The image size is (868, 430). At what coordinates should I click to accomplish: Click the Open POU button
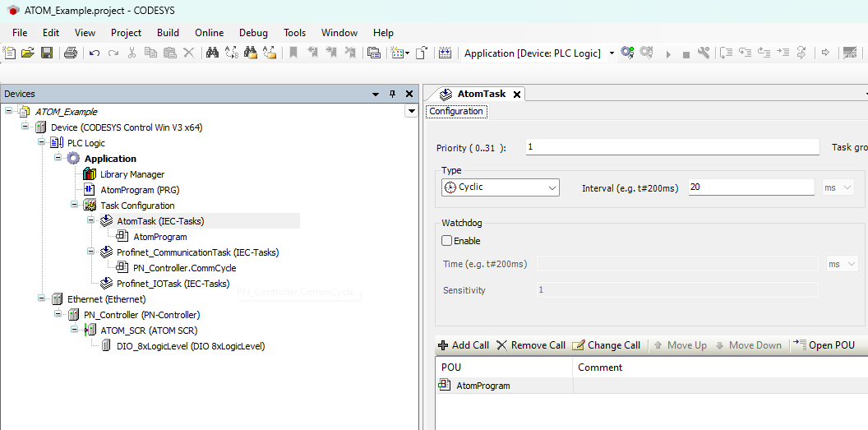point(824,345)
